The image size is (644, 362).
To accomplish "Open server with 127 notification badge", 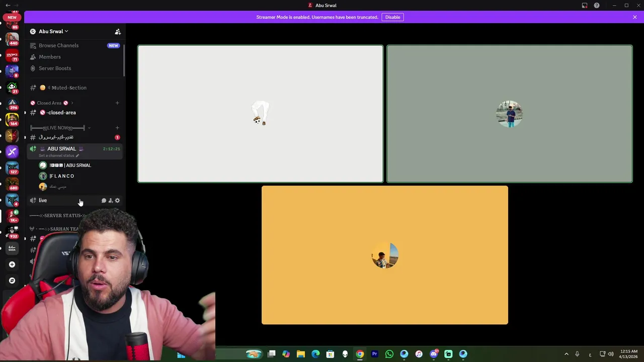I will click(12, 167).
